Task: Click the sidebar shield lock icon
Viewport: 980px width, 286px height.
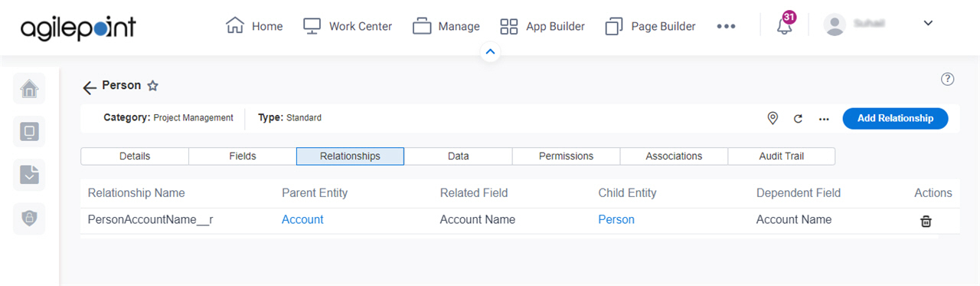Action: click(x=29, y=218)
